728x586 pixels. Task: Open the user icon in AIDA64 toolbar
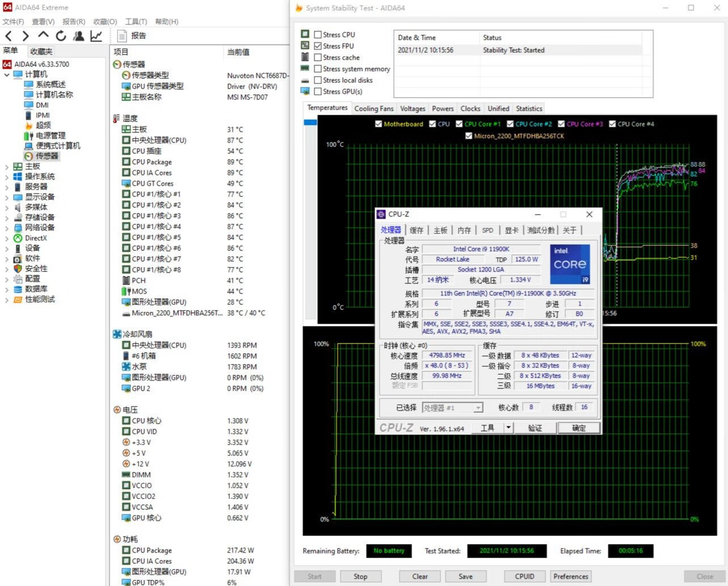(x=78, y=36)
